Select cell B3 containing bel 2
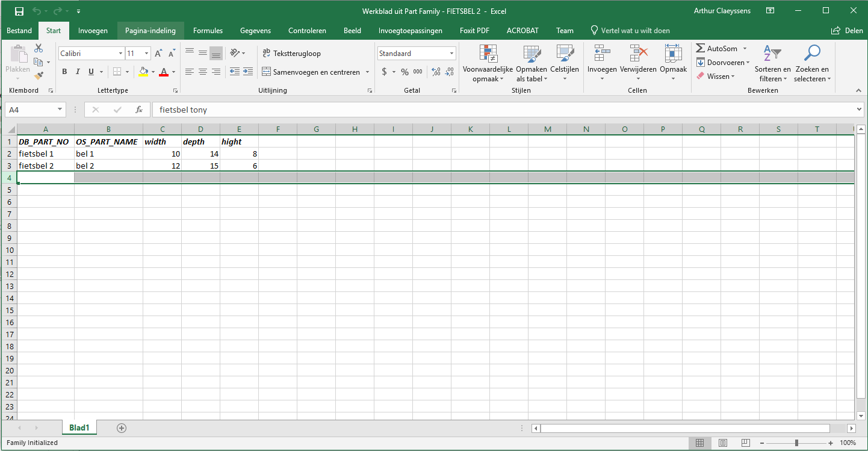The width and height of the screenshot is (868, 451). [x=108, y=166]
